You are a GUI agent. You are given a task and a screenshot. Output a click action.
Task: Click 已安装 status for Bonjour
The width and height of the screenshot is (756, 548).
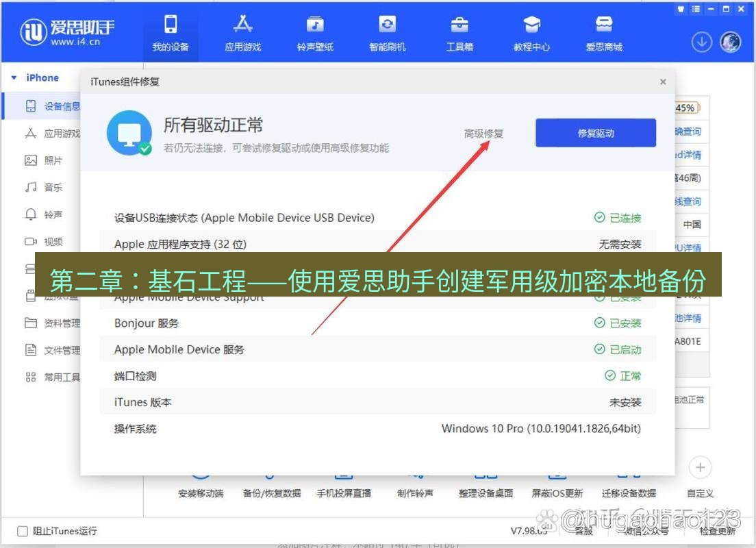coord(618,323)
